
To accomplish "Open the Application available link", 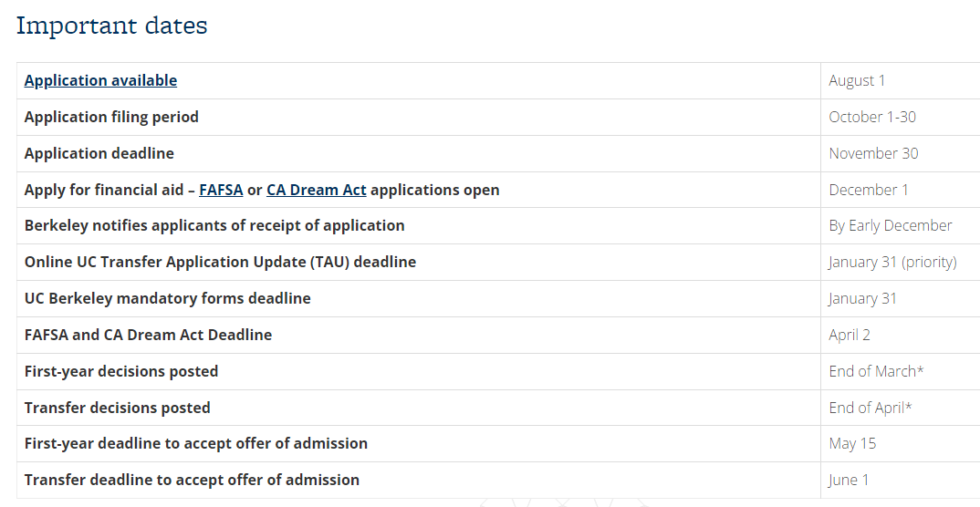I will [100, 80].
